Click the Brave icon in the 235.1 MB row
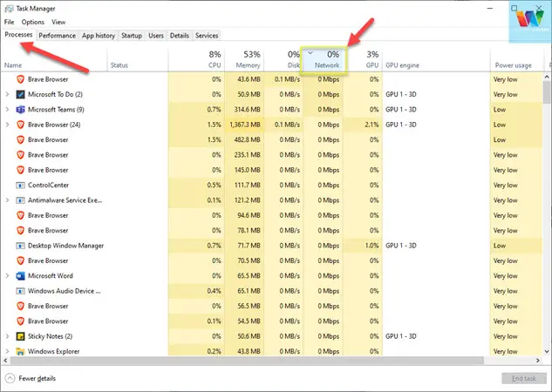552x392 pixels. tap(20, 155)
